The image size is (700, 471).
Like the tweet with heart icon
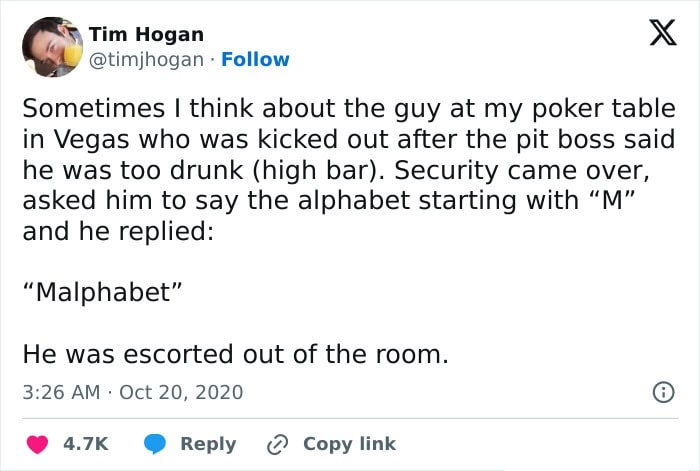[x=37, y=444]
